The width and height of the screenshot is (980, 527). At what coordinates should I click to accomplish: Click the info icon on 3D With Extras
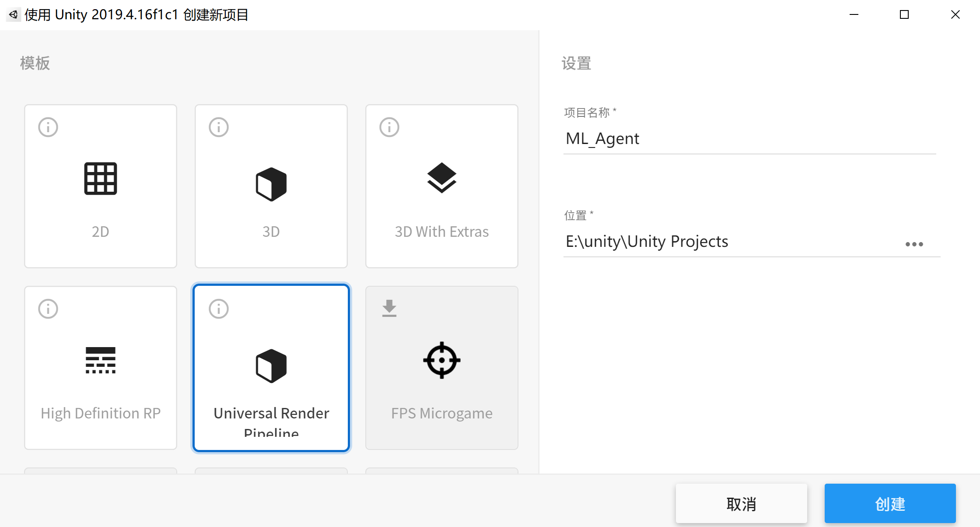pos(389,127)
